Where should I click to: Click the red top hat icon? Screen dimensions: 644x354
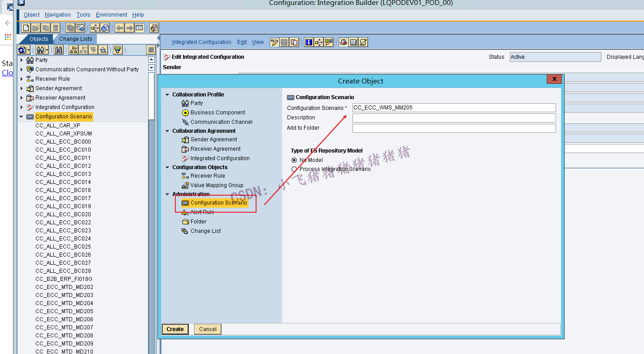343,42
